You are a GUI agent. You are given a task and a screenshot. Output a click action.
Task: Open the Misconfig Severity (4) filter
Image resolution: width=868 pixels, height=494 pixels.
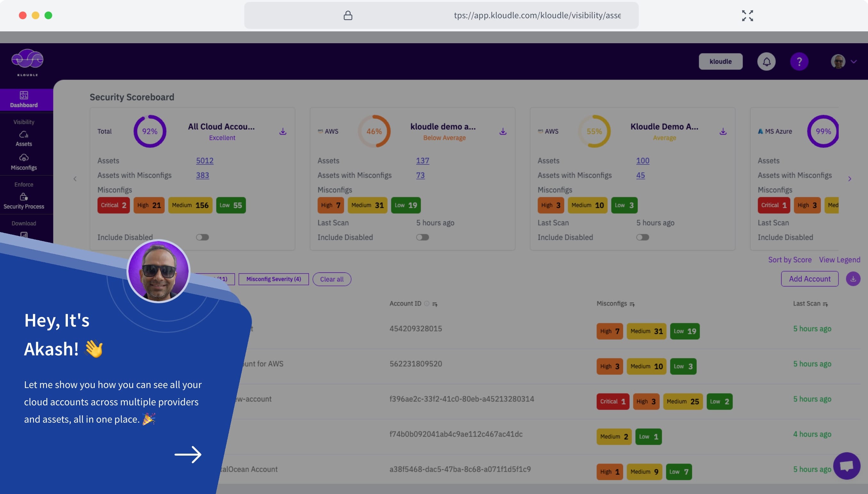pos(273,279)
